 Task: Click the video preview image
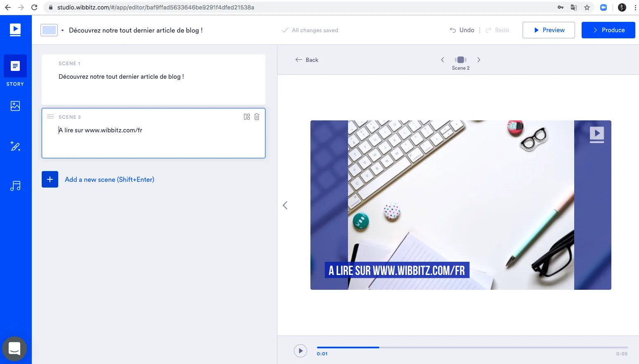point(461,205)
